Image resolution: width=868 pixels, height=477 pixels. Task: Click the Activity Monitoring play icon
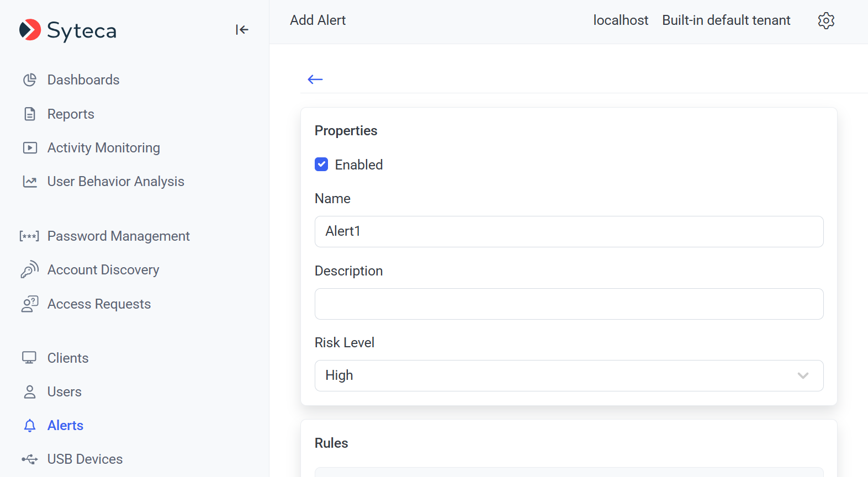(x=30, y=148)
